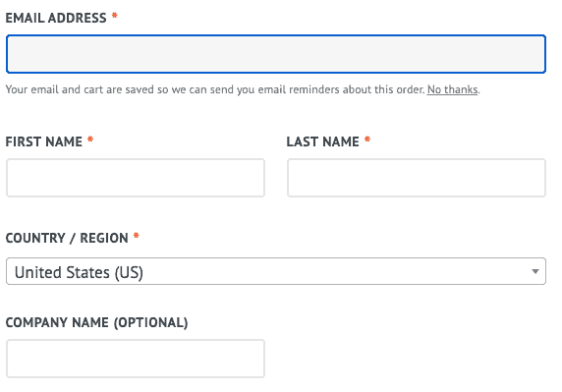Click the word REGION in the label
This screenshot has width=562, height=392.
tap(104, 238)
